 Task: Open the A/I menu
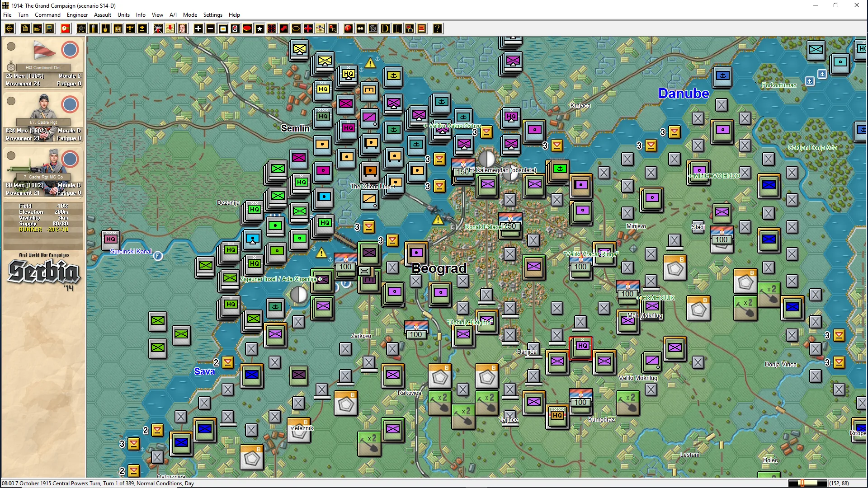coord(173,15)
